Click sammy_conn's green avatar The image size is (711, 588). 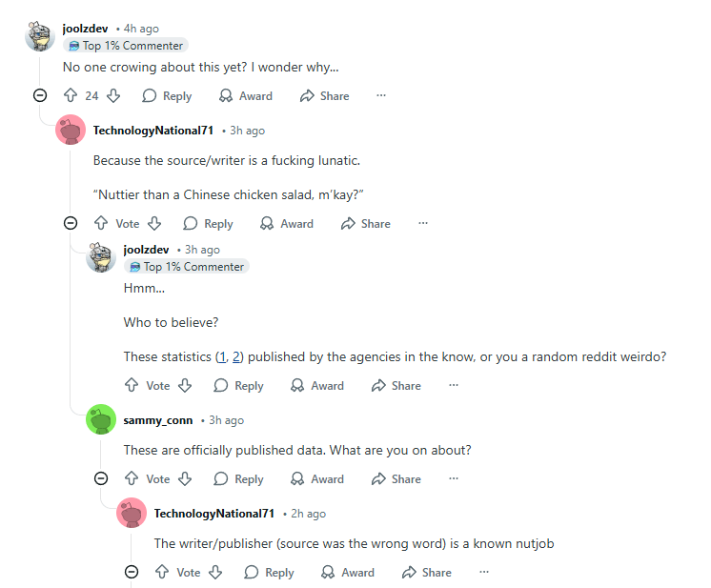point(101,419)
